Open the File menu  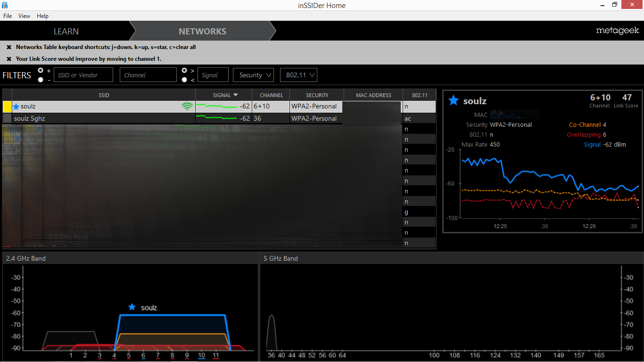8,16
